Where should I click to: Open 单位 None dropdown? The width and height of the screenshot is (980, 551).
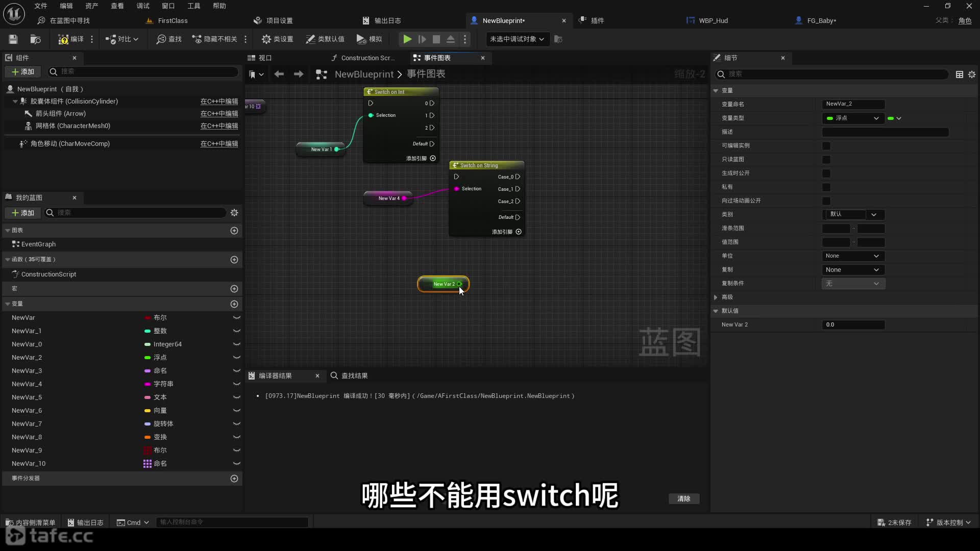(x=853, y=256)
